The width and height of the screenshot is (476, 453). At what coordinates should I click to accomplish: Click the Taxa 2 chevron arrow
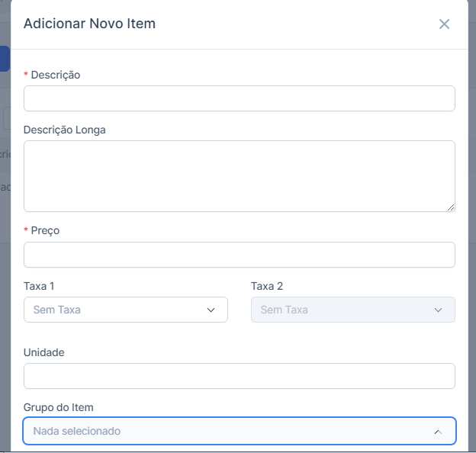pyautogui.click(x=439, y=310)
